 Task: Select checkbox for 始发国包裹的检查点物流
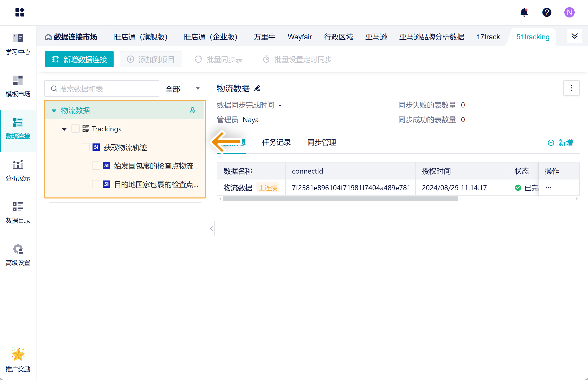coord(96,166)
